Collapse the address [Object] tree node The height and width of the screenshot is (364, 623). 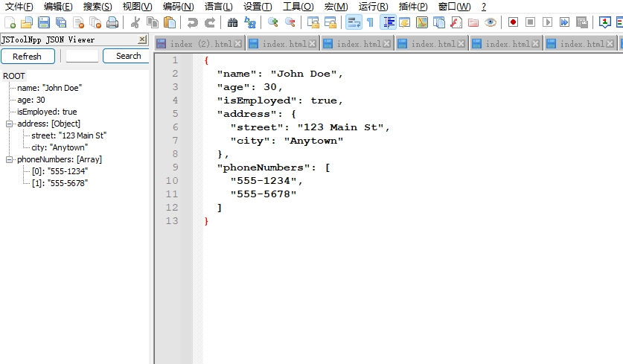pos(9,124)
